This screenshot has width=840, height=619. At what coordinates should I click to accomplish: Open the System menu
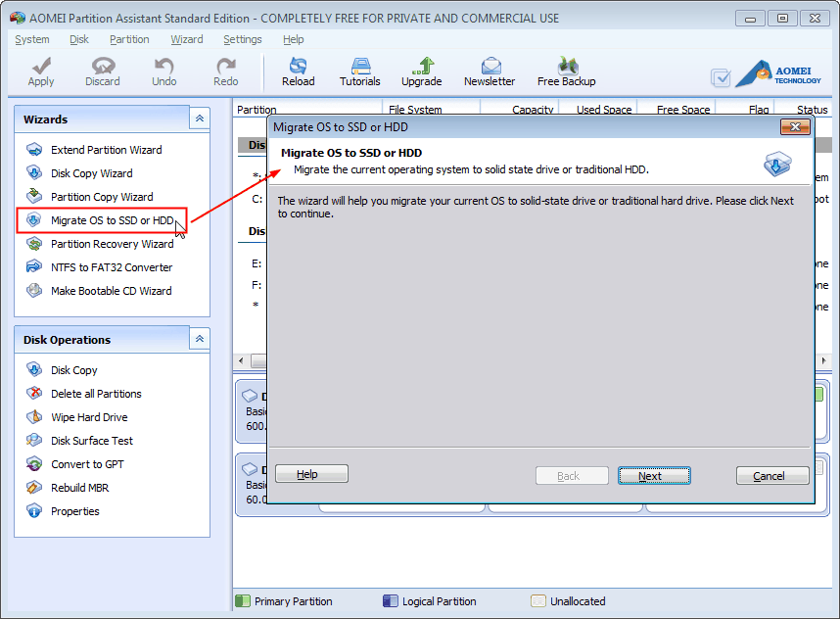tap(32, 39)
